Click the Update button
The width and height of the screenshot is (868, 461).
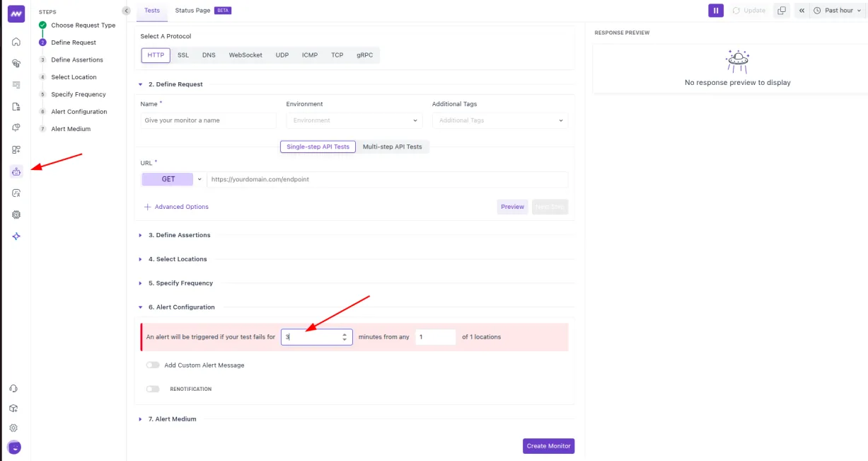(x=749, y=11)
